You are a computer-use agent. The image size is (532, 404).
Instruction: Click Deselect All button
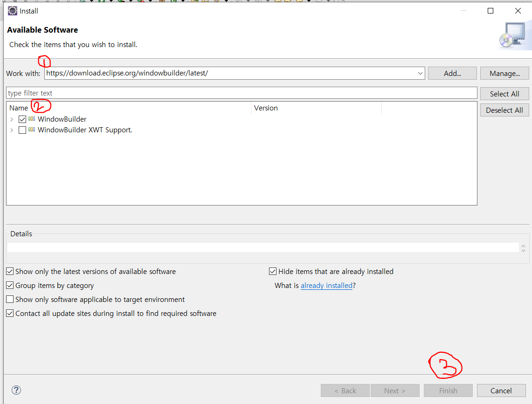coord(504,110)
